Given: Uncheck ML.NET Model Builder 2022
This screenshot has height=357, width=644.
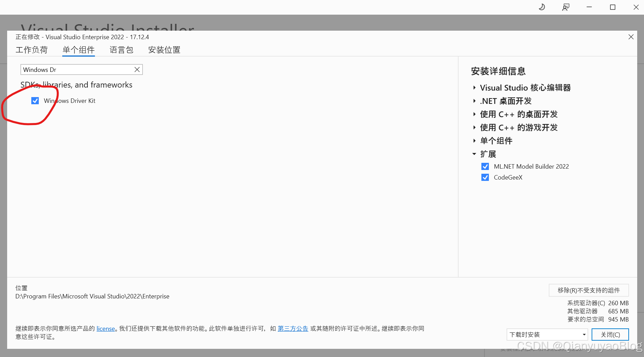Looking at the screenshot, I should click(485, 166).
